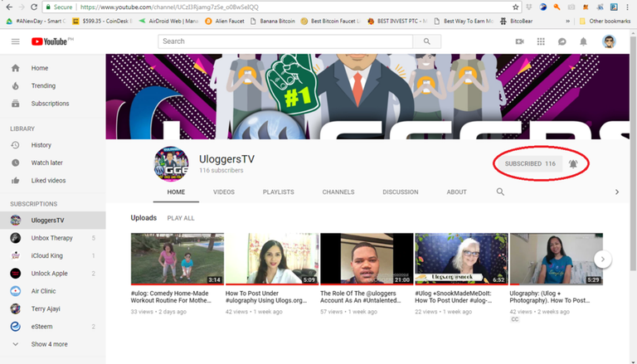Click the channel tabs next chevron
This screenshot has width=637, height=364.
(x=617, y=192)
